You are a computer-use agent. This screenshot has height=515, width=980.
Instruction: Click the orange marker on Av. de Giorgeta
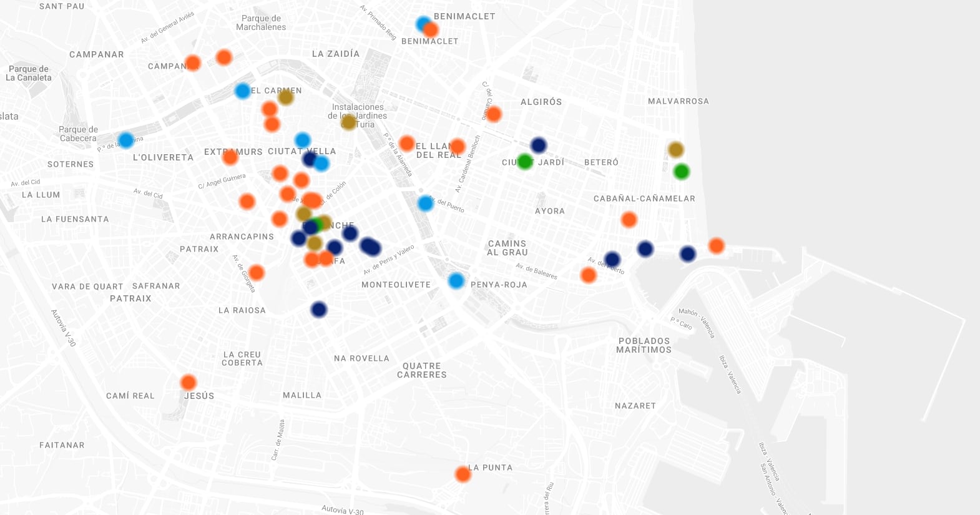click(257, 272)
